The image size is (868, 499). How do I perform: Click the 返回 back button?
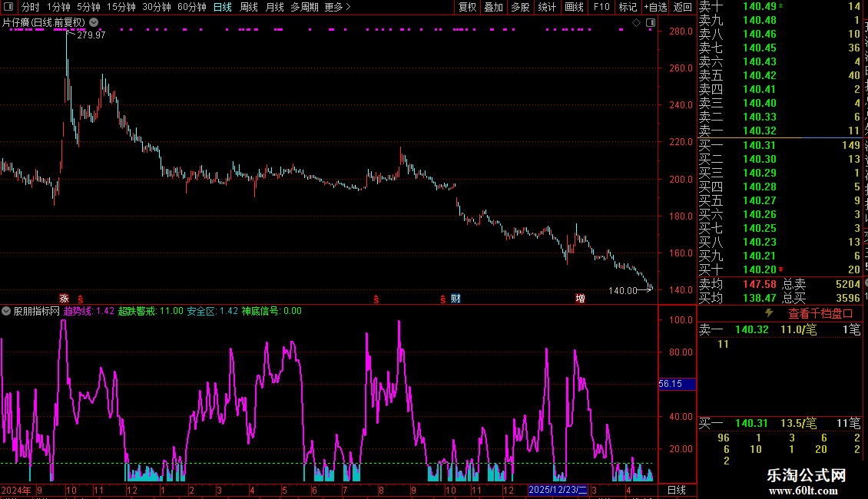[x=683, y=7]
